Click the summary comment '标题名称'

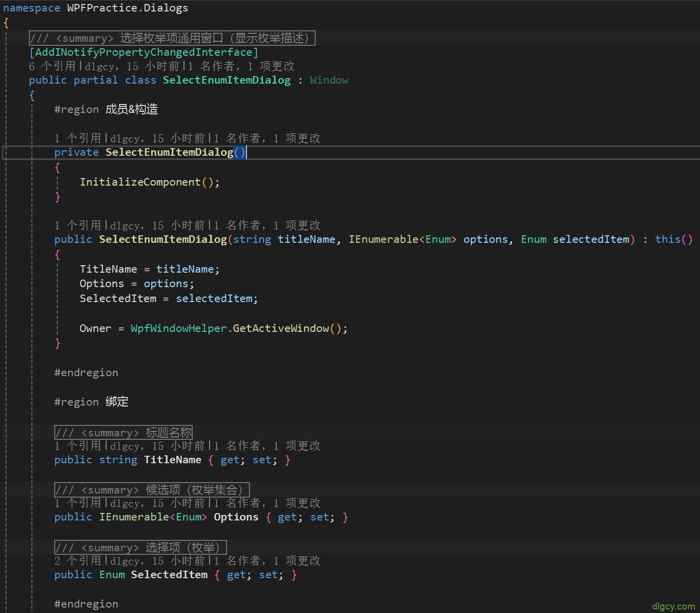pos(123,432)
